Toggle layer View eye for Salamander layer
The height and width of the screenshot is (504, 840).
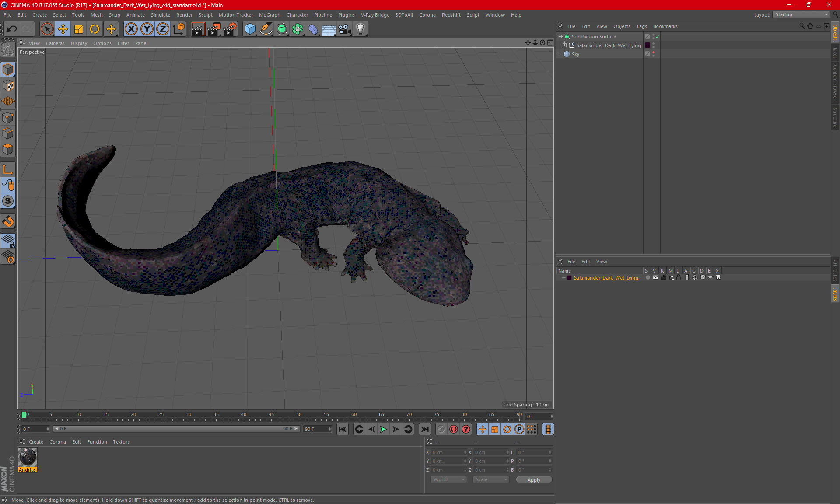pos(655,277)
